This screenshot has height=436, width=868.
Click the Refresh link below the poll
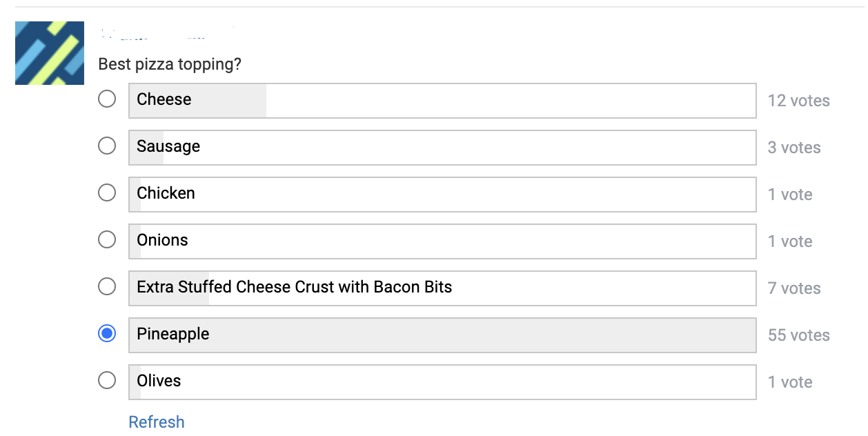(157, 422)
